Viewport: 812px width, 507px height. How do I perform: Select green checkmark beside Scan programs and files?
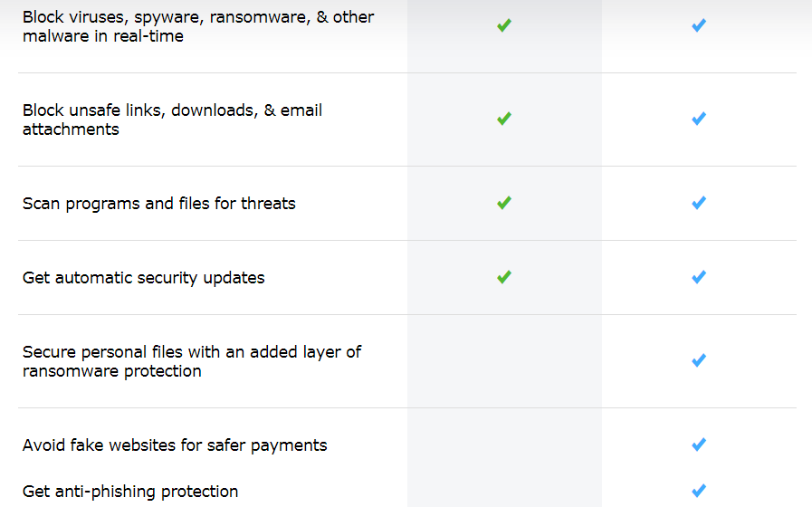click(504, 203)
